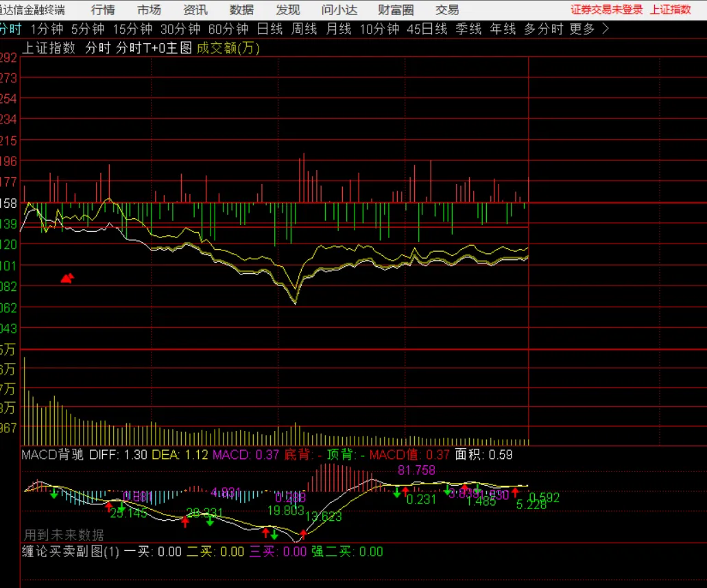Screen dimensions: 707x588
Task: Click 证券交易未登录 login link
Action: tap(607, 10)
